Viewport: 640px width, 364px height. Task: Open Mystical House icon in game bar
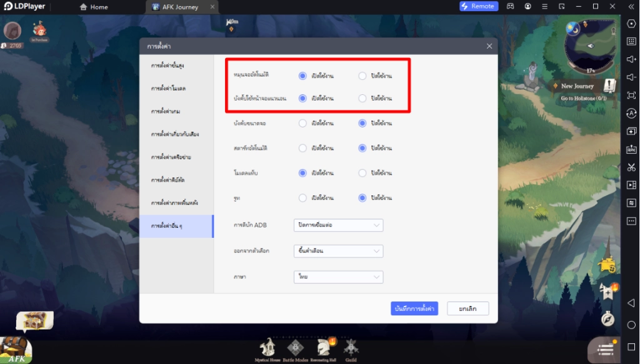267,350
